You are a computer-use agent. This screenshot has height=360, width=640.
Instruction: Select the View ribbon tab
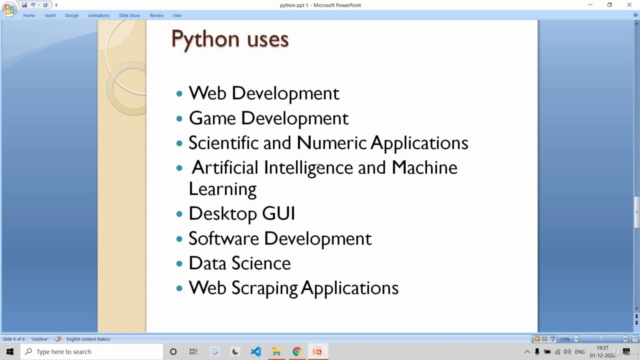177,16
